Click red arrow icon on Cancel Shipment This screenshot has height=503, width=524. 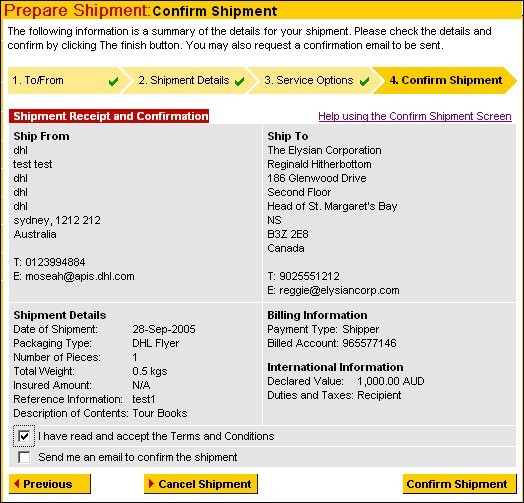click(x=151, y=483)
